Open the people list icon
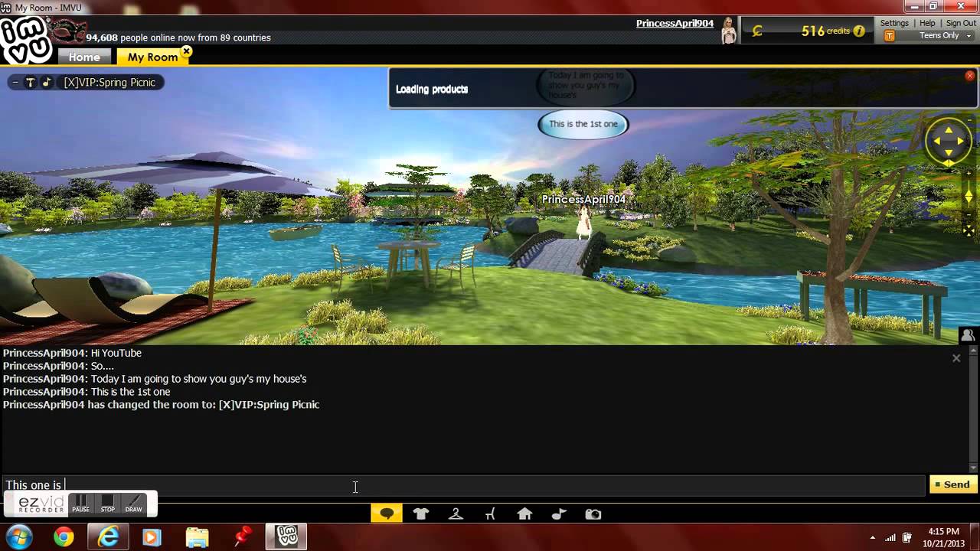 (x=969, y=335)
